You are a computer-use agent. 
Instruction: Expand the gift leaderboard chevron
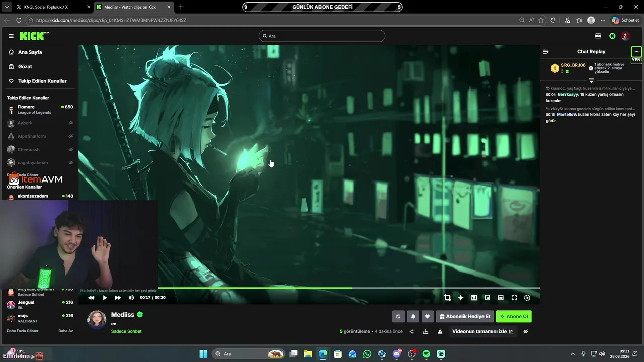click(591, 80)
